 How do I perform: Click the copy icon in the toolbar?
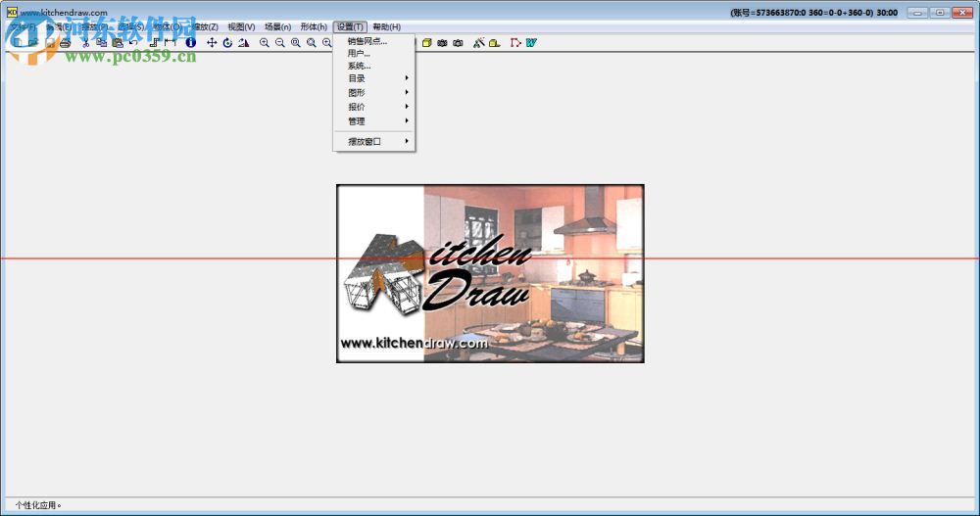coord(101,43)
